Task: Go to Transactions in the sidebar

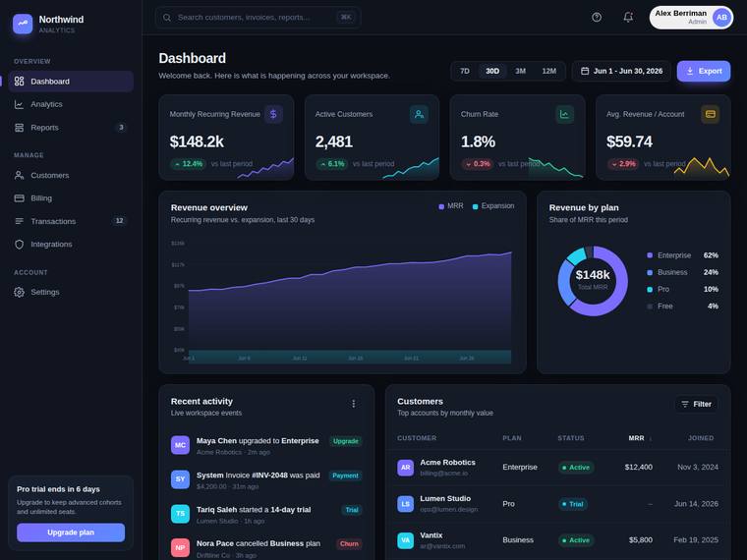Action: point(71,221)
